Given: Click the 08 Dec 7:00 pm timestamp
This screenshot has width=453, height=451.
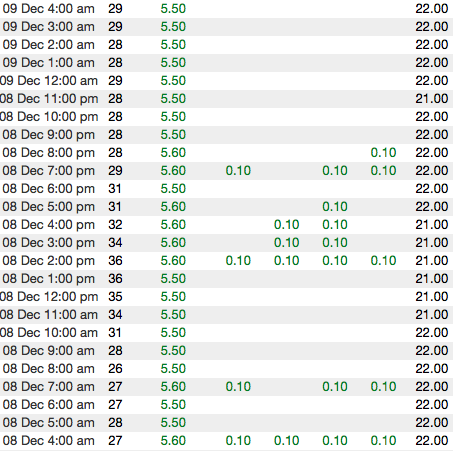Looking at the screenshot, I should point(49,171).
